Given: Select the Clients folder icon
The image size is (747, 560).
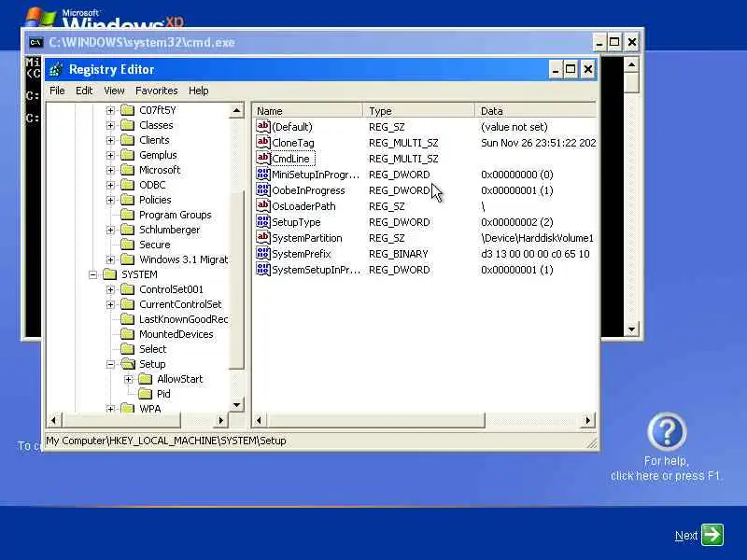Looking at the screenshot, I should tap(127, 140).
